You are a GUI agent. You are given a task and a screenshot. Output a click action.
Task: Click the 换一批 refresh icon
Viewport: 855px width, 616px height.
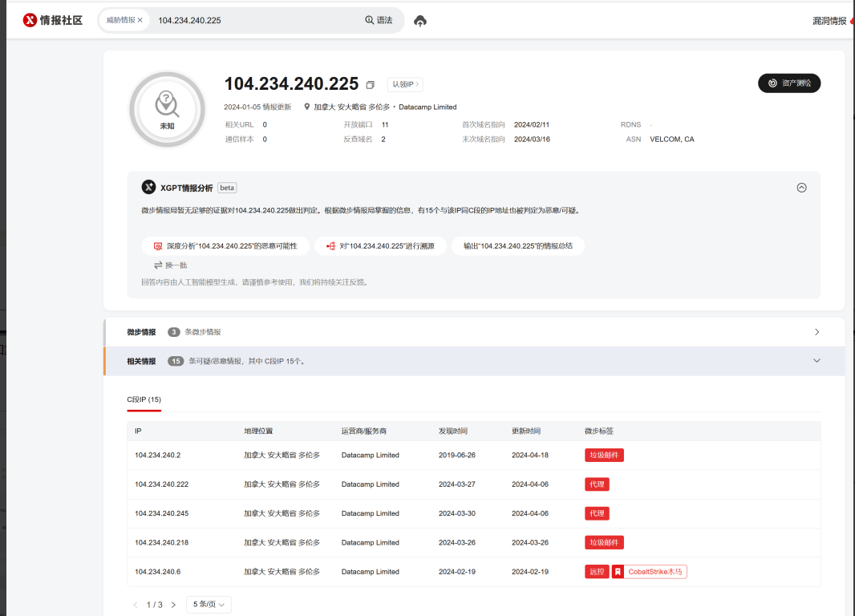point(158,265)
